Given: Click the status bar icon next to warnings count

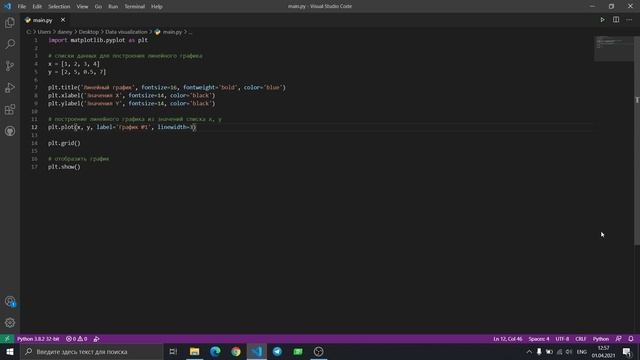Looking at the screenshot, I should pos(96,339).
